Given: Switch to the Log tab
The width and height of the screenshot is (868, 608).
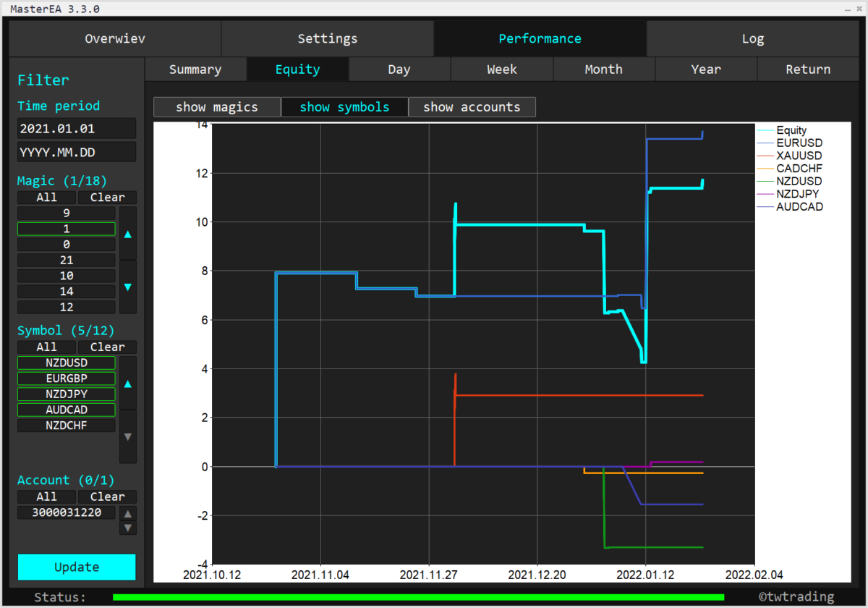Looking at the screenshot, I should (752, 38).
